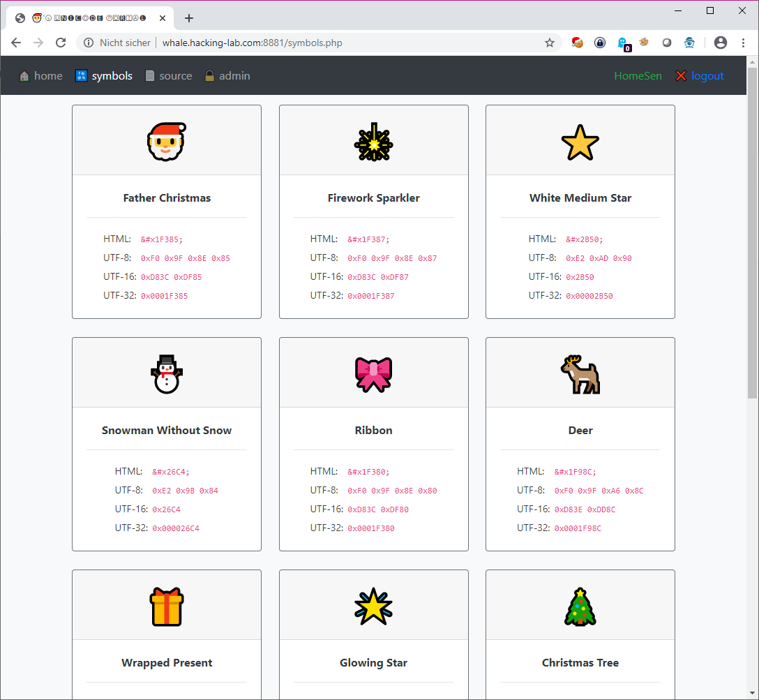Click the Father Christmas title
The image size is (759, 700).
tap(167, 198)
